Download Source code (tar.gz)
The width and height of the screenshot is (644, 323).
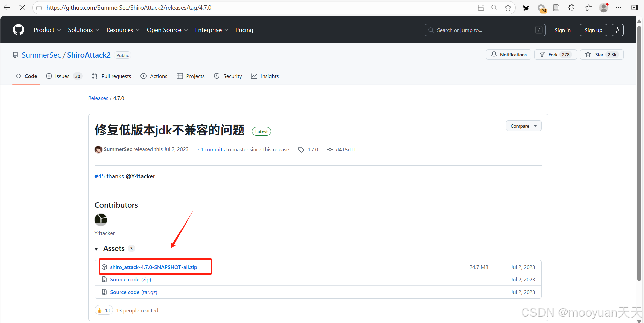(x=134, y=292)
